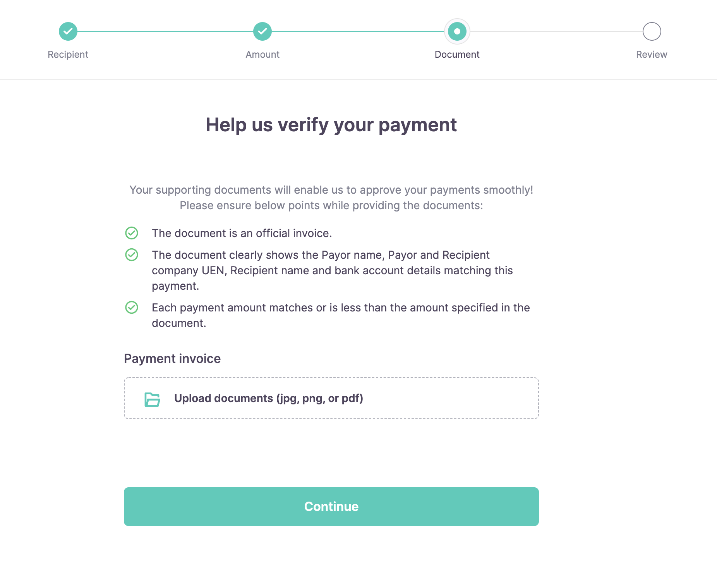Click the Amount step checkmark circle
717x588 pixels.
tap(262, 31)
